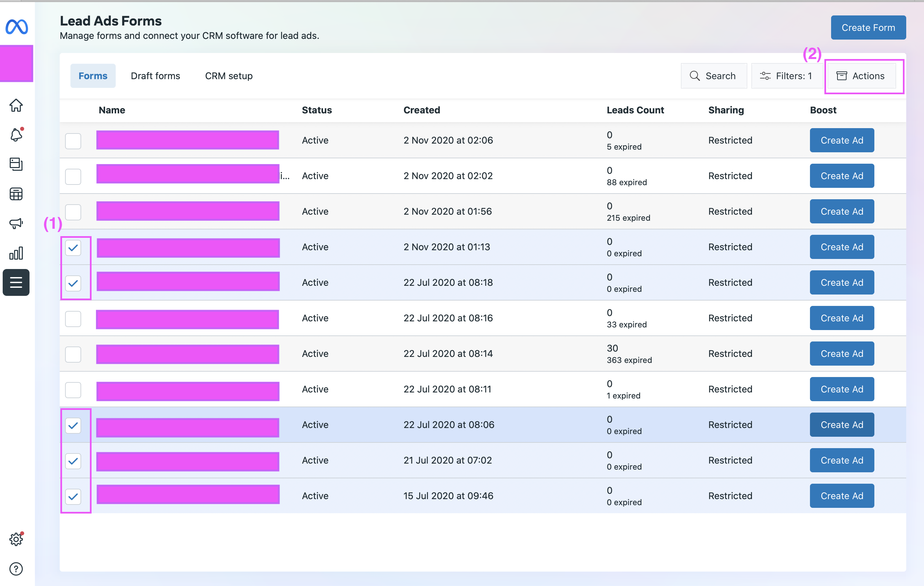The image size is (924, 586).
Task: Switch to CRM setup tab
Action: 229,76
